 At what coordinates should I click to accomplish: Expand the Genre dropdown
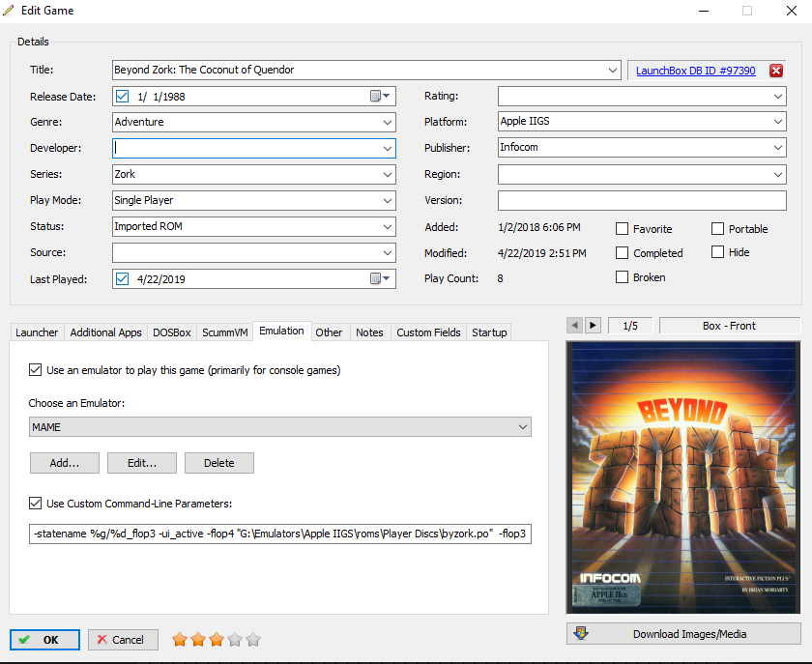point(388,122)
